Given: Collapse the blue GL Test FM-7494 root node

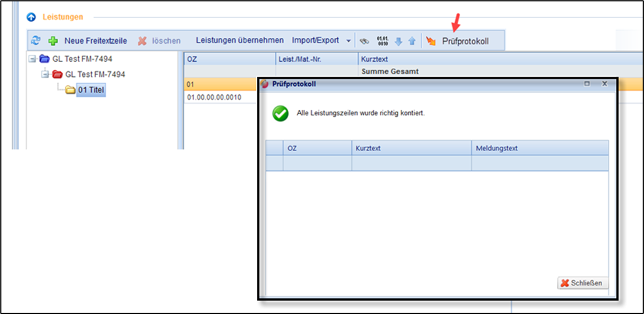Looking at the screenshot, I should point(32,59).
